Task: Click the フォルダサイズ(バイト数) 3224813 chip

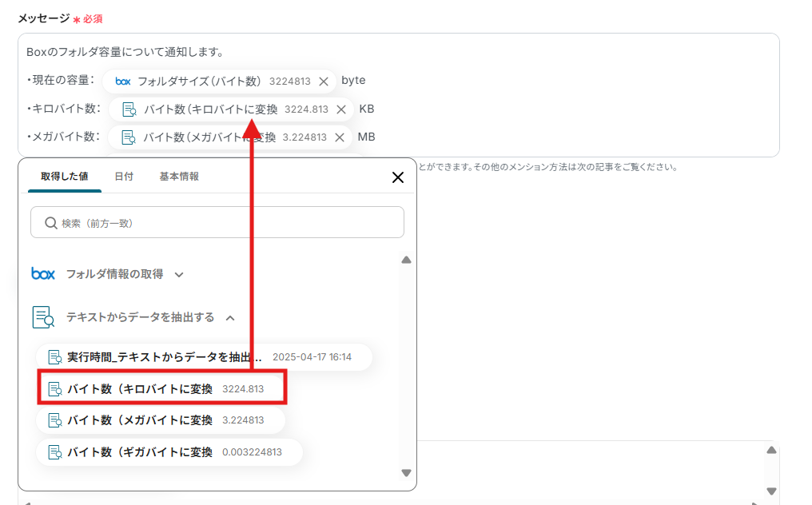Action: [220, 82]
